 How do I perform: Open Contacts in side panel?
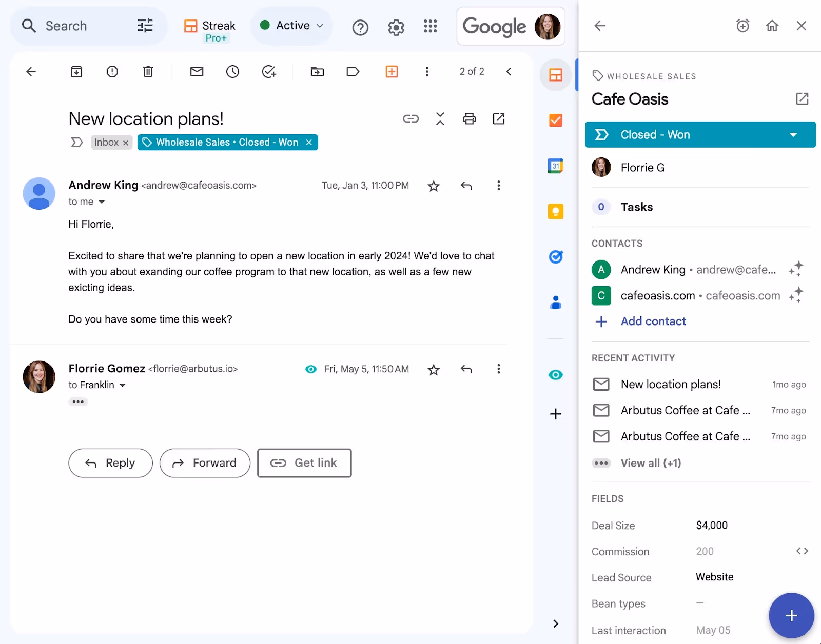tap(556, 303)
